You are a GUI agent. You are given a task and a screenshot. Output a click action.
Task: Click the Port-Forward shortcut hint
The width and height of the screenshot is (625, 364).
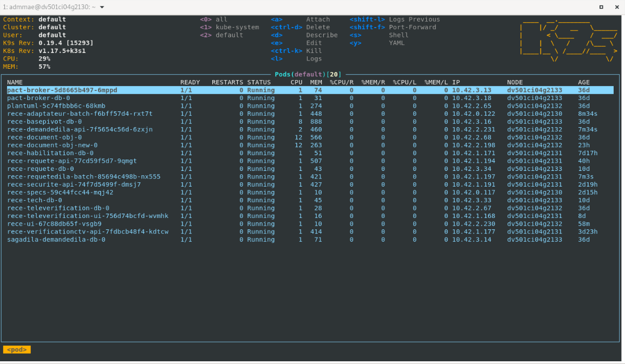pyautogui.click(x=393, y=28)
